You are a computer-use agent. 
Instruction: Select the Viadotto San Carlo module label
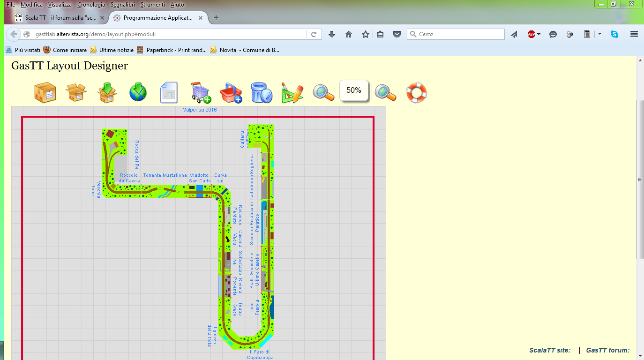coord(200,178)
